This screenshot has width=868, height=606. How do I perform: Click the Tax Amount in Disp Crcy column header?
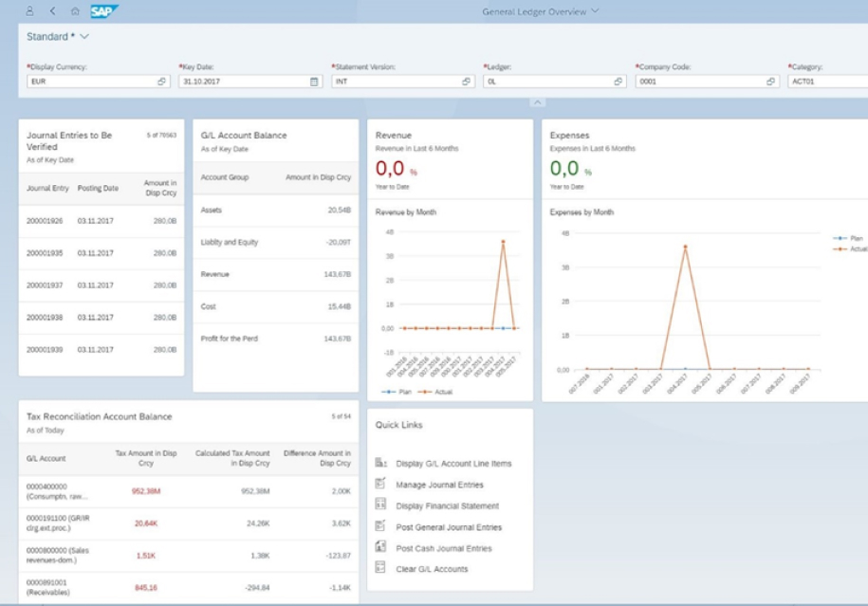pyautogui.click(x=146, y=458)
